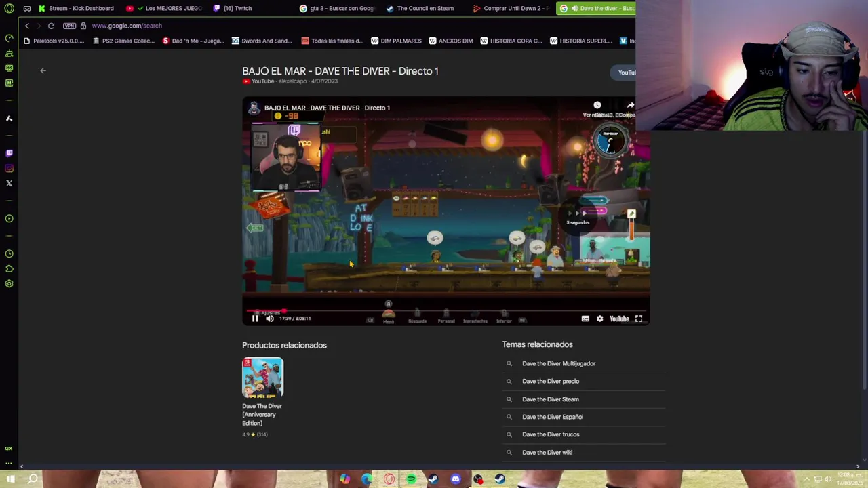Open Settings gear icon in sidebar
Screen dimensions: 868x488
click(9, 283)
